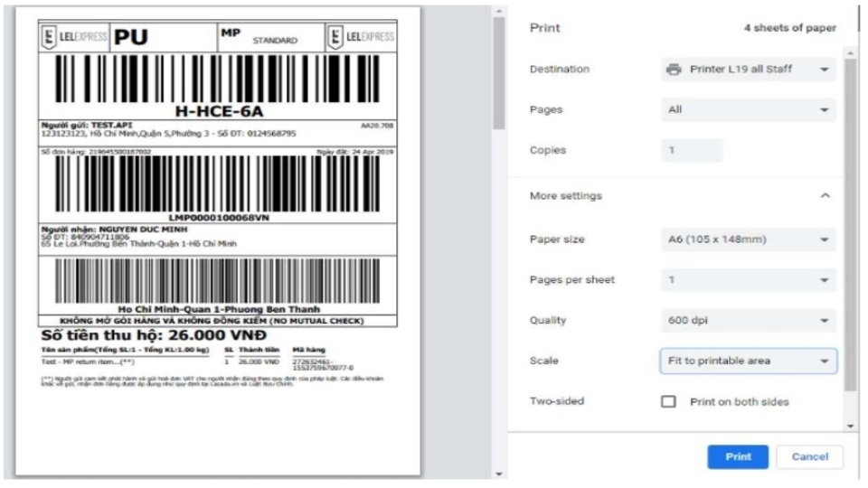Click the H-HCE-6A barcode text
This screenshot has width=868, height=488.
point(219,111)
